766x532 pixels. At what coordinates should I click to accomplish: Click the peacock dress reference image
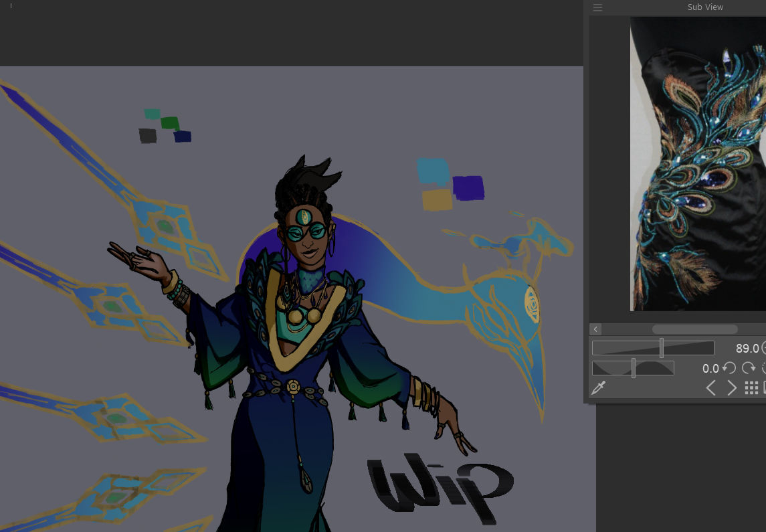pyautogui.click(x=698, y=164)
